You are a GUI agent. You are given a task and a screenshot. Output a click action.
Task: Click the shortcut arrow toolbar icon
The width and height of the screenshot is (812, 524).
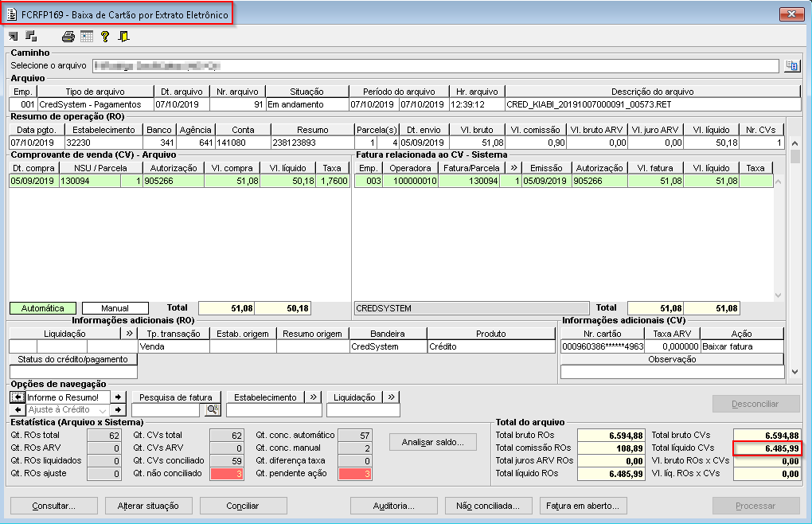[13, 37]
